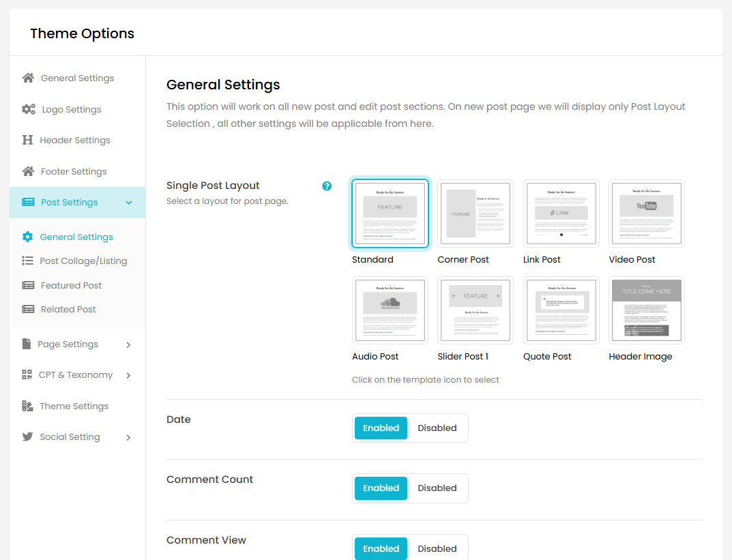Click the CPT & Texonomy grid icon

tap(27, 374)
